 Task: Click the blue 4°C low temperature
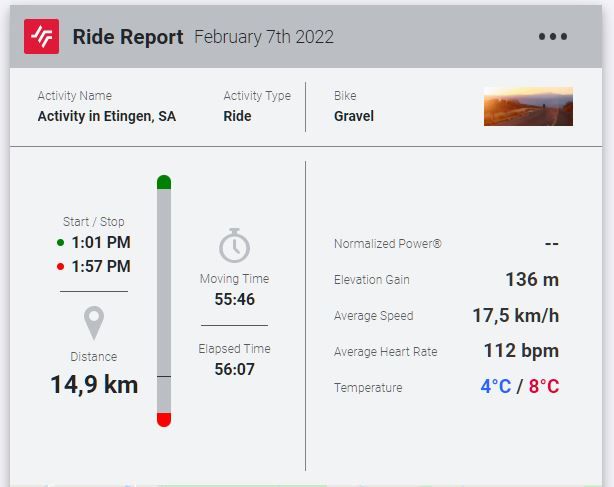pyautogui.click(x=495, y=387)
